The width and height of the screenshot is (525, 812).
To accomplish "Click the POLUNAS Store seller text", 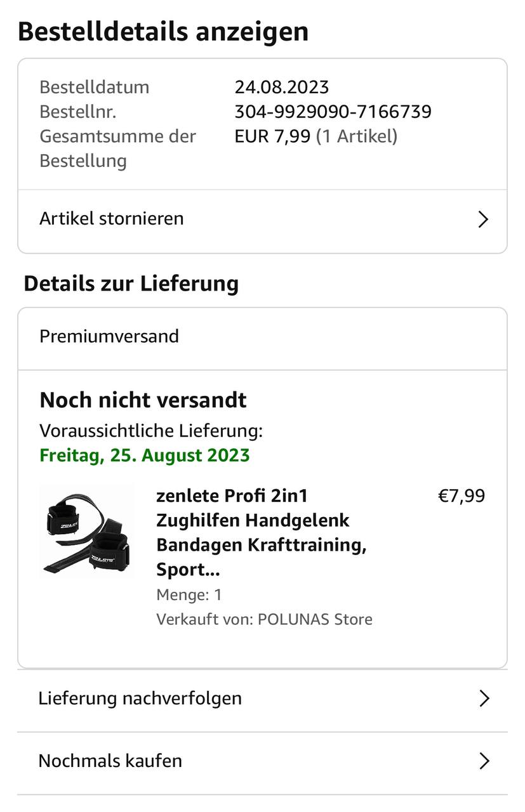I will pos(314,619).
